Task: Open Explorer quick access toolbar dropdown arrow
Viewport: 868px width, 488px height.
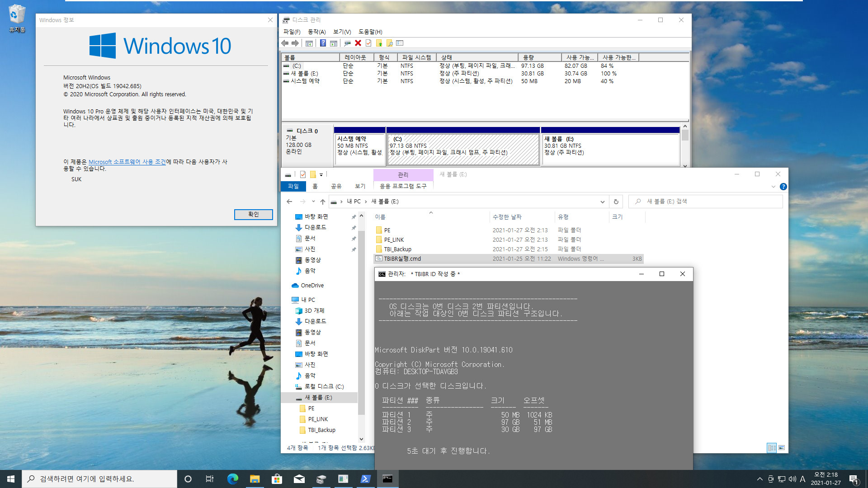Action: coord(321,174)
